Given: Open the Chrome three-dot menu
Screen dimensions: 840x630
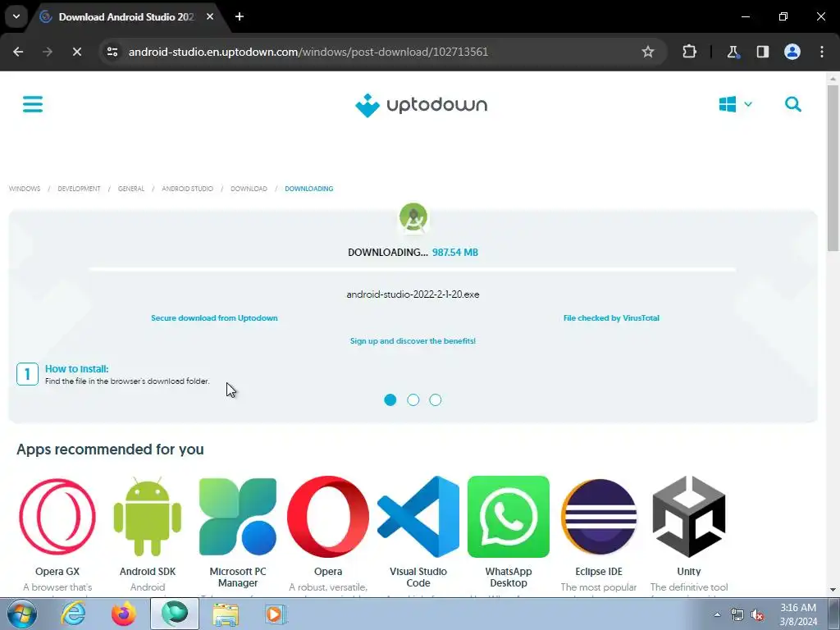Looking at the screenshot, I should (x=822, y=52).
